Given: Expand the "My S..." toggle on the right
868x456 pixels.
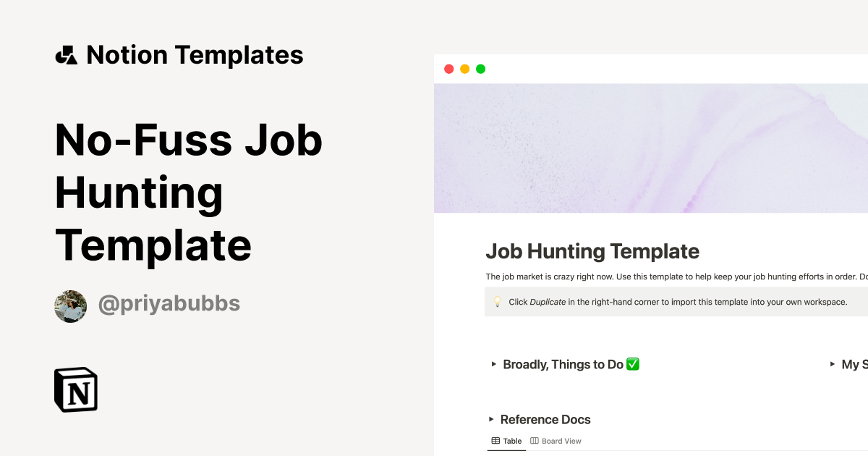Looking at the screenshot, I should 833,364.
